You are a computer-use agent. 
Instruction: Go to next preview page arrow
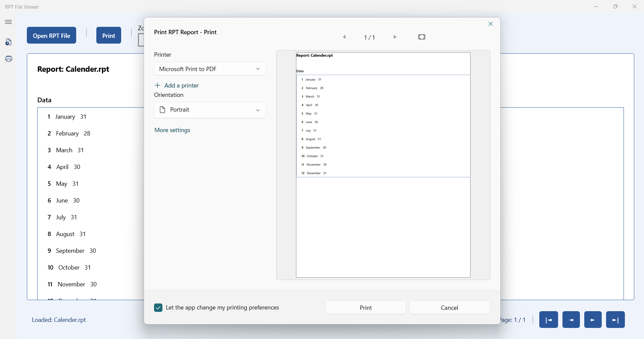[395, 37]
